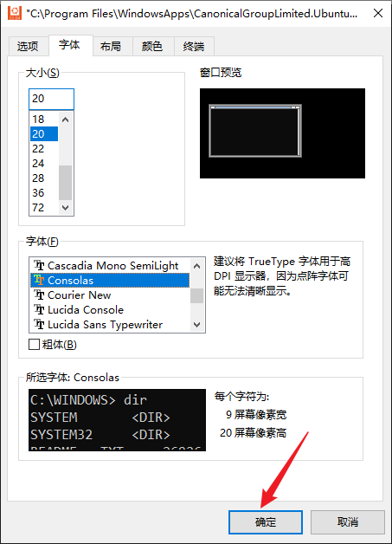This screenshot has height=544, width=392.
Task: Open the 布局 tab
Action: click(x=112, y=46)
